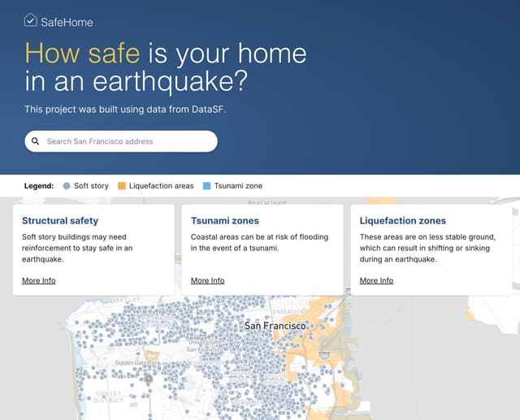Screen dimensions: 520x420
Task: Click the blue Tsunami zone legend square
Action: click(x=206, y=186)
